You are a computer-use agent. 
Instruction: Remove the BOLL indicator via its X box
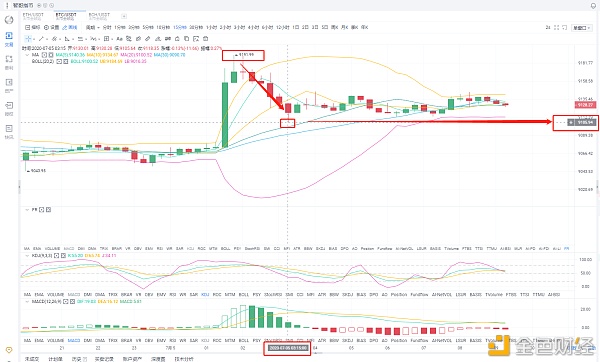(65, 61)
